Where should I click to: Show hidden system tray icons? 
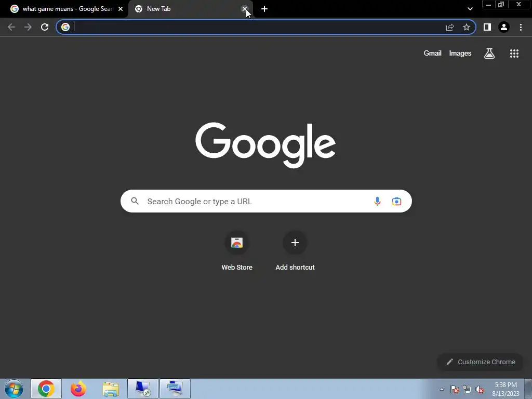442,389
